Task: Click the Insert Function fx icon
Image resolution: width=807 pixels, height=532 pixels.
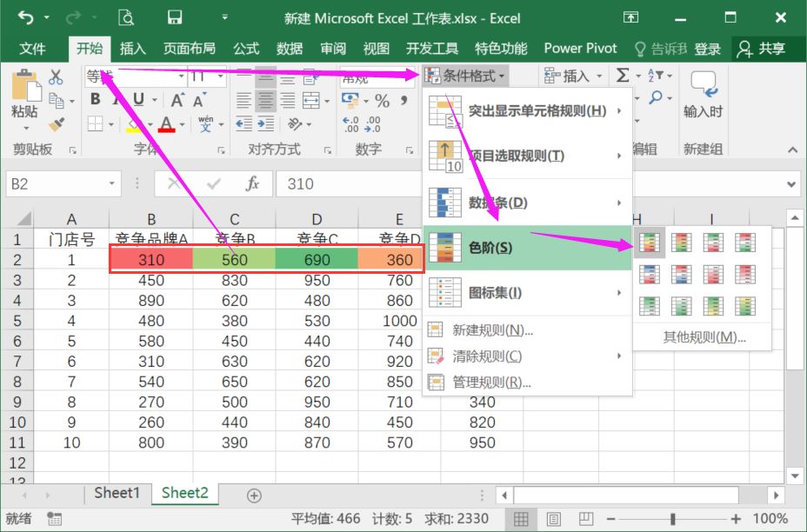Action: click(x=252, y=183)
